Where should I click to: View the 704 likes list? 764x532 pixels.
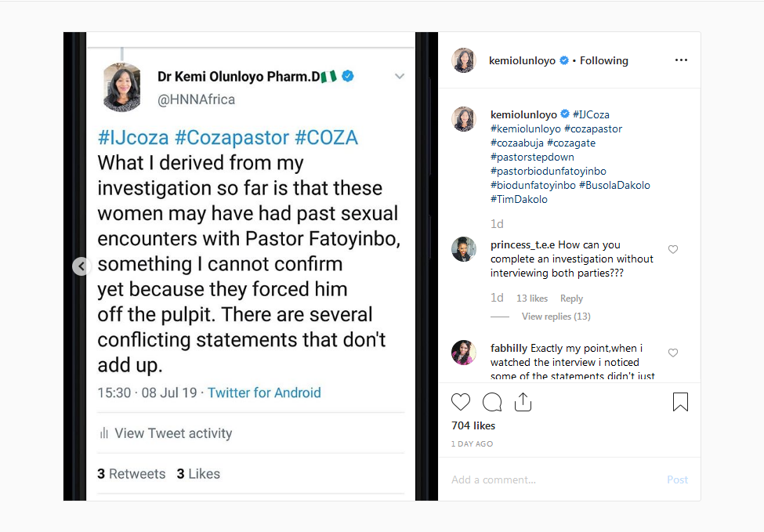coord(473,425)
